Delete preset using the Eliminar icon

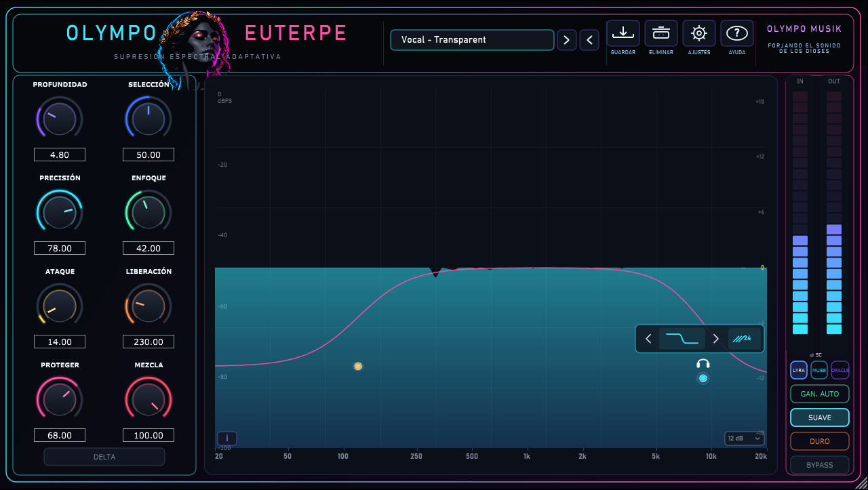coord(660,33)
